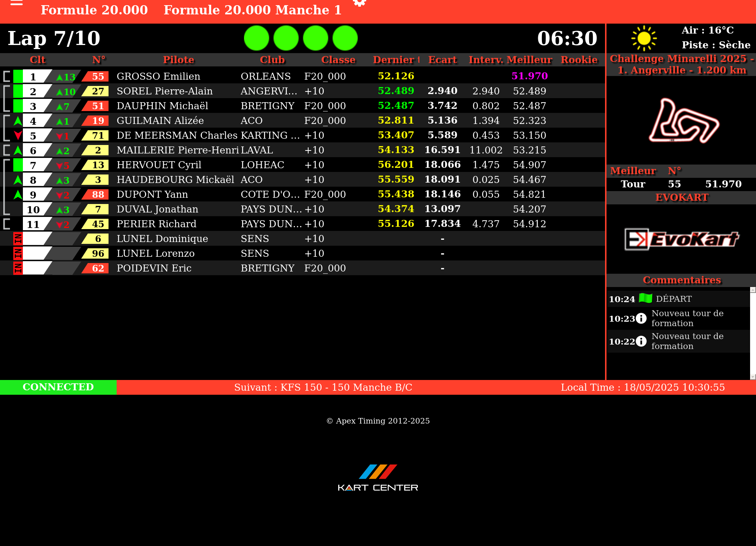Click the Kart Center logo in footer
Image resolution: width=756 pixels, height=546 pixels.
pyautogui.click(x=378, y=478)
